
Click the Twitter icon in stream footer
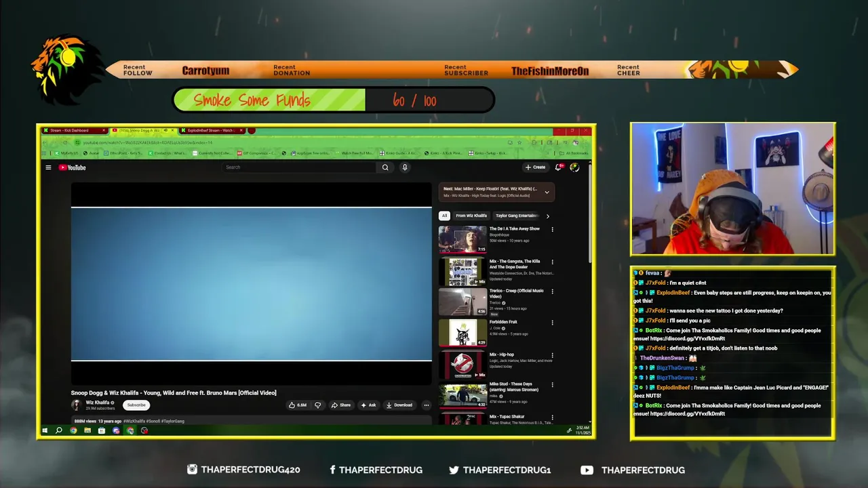point(454,470)
